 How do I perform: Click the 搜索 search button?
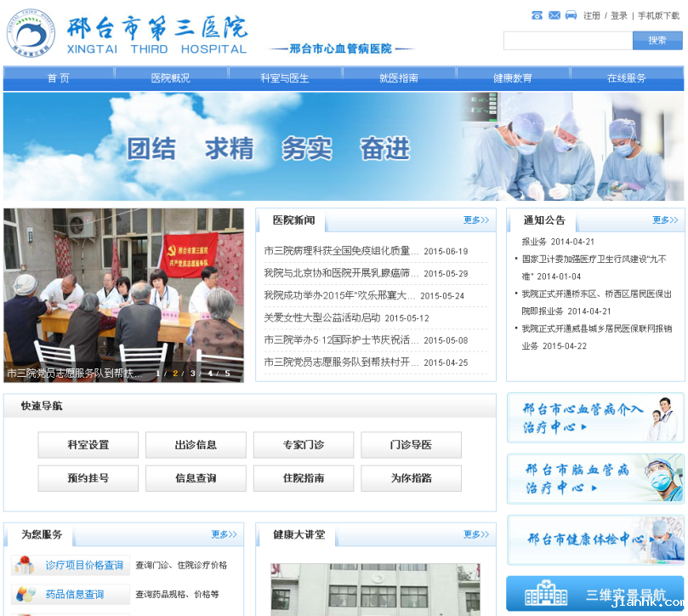click(657, 40)
